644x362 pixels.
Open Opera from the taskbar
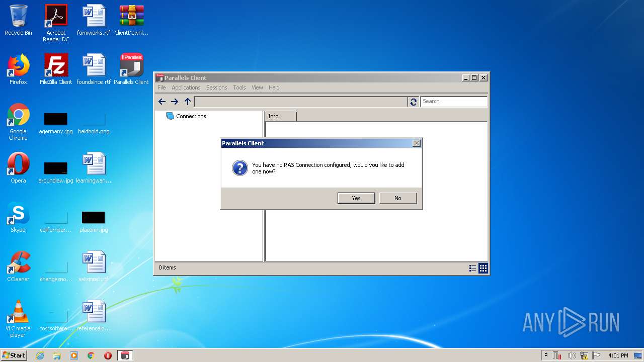point(108,355)
